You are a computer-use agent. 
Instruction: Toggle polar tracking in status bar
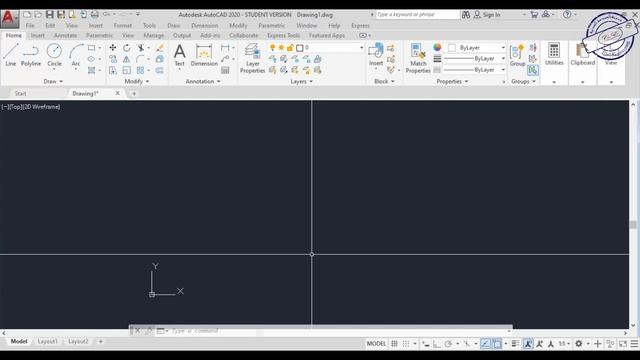pyautogui.click(x=448, y=344)
